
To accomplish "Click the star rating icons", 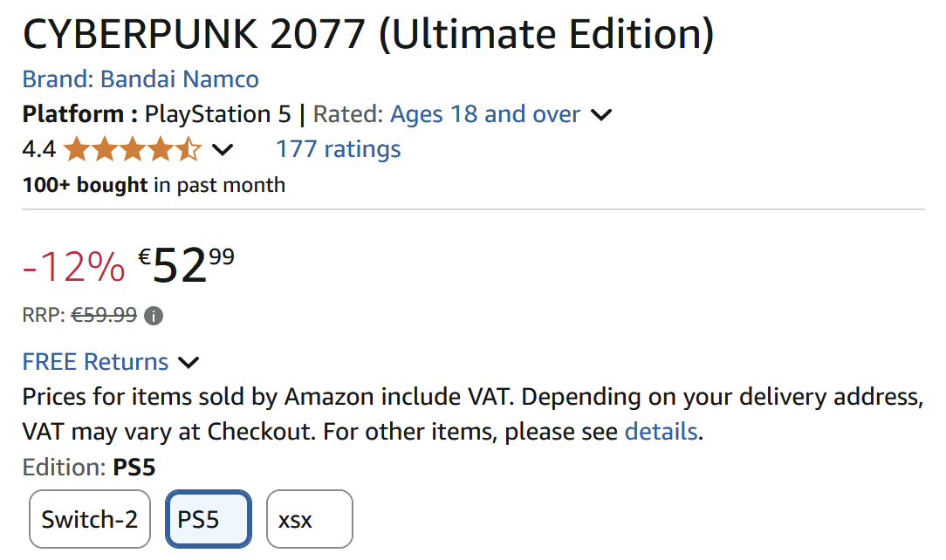I will pyautogui.click(x=133, y=149).
